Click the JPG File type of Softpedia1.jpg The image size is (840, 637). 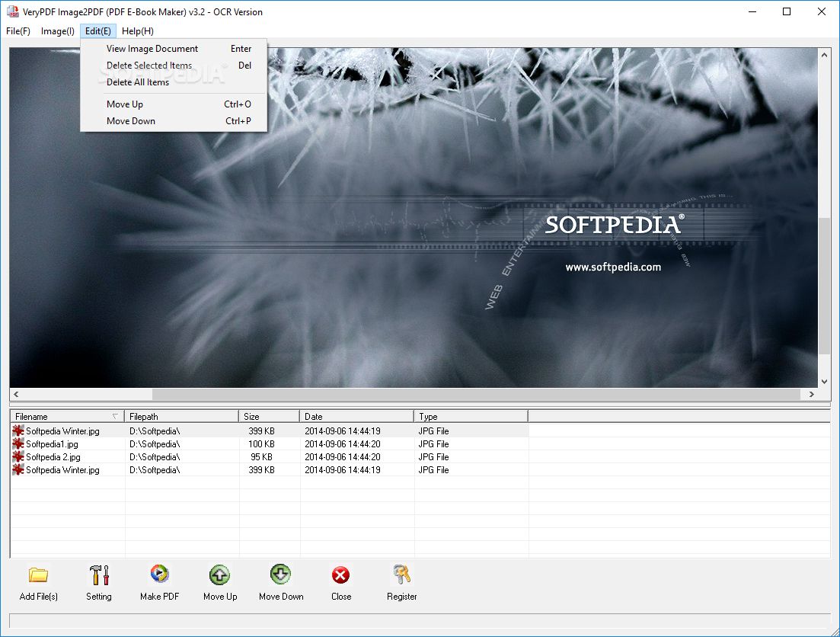coord(433,444)
